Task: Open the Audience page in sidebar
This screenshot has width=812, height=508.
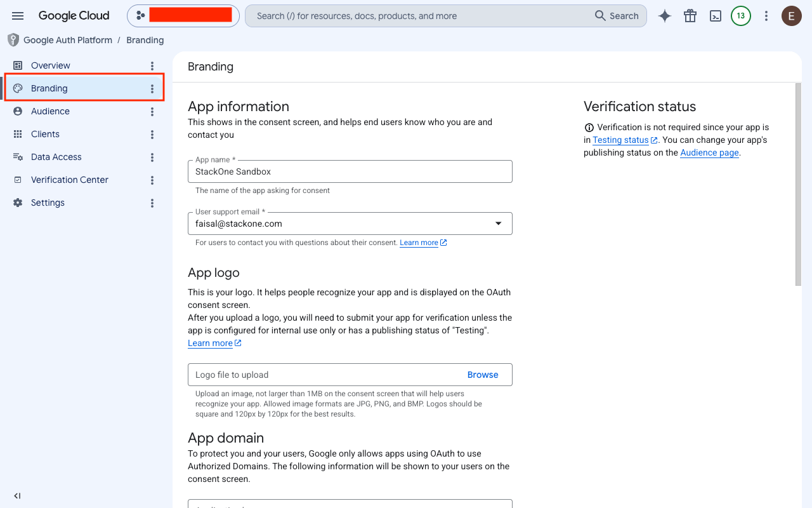Action: (x=50, y=111)
